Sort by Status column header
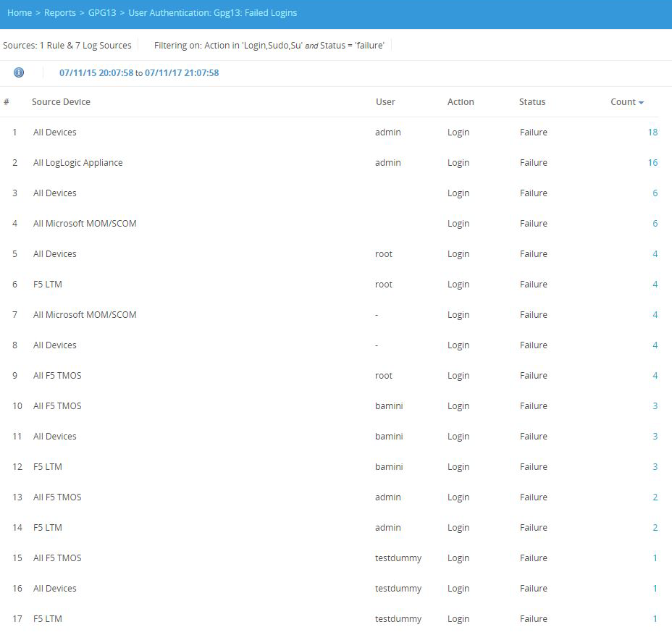 [x=532, y=102]
